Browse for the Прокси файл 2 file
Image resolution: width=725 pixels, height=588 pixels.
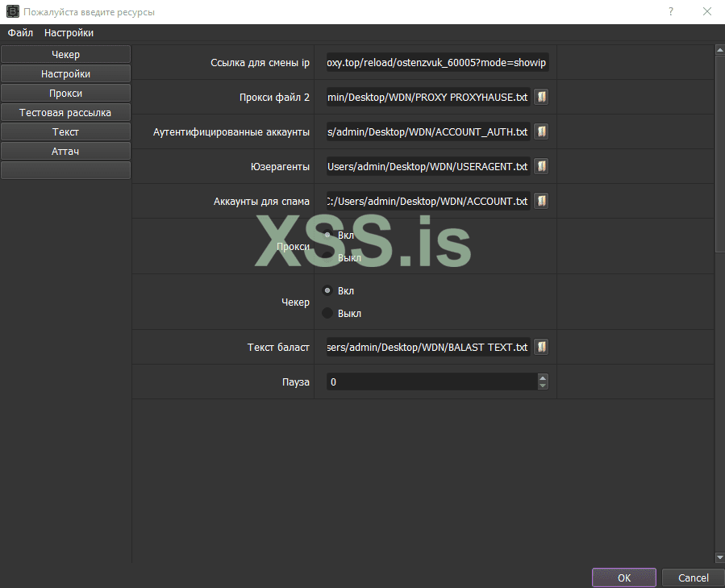click(x=541, y=97)
